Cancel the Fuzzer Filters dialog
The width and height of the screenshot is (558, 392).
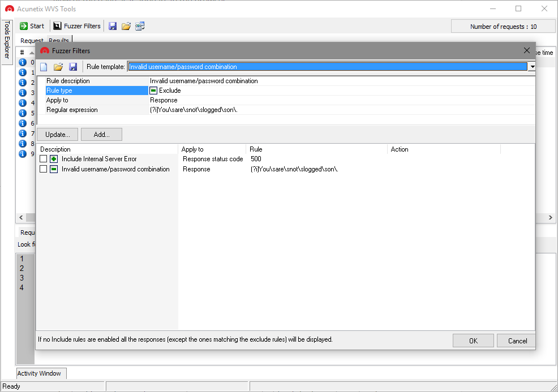pyautogui.click(x=517, y=341)
